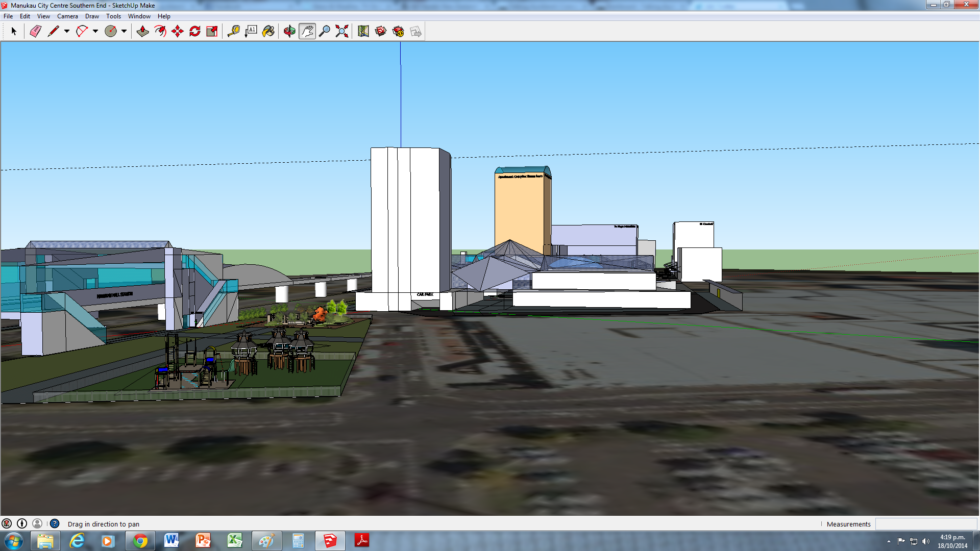Expand the line tool dropdown arrow
Image resolution: width=980 pixels, height=551 pixels.
(x=67, y=32)
